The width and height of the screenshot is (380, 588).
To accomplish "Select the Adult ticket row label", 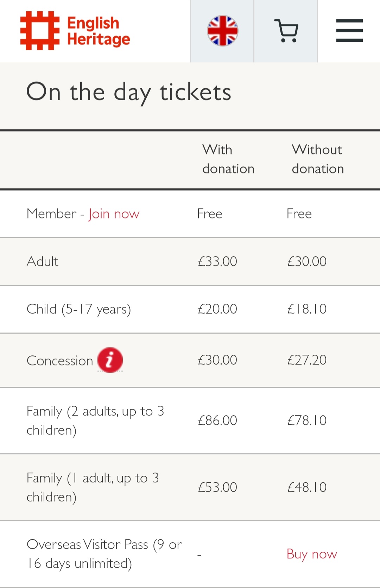I will (x=43, y=261).
